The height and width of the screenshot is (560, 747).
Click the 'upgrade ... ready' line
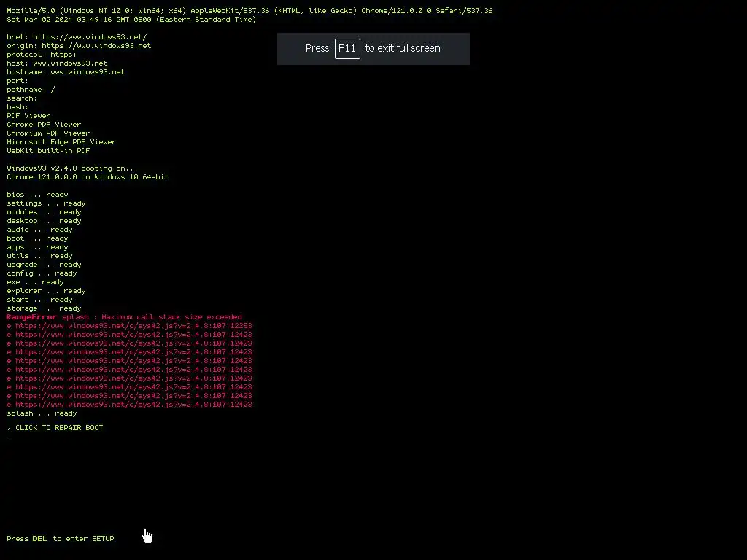pos(44,264)
